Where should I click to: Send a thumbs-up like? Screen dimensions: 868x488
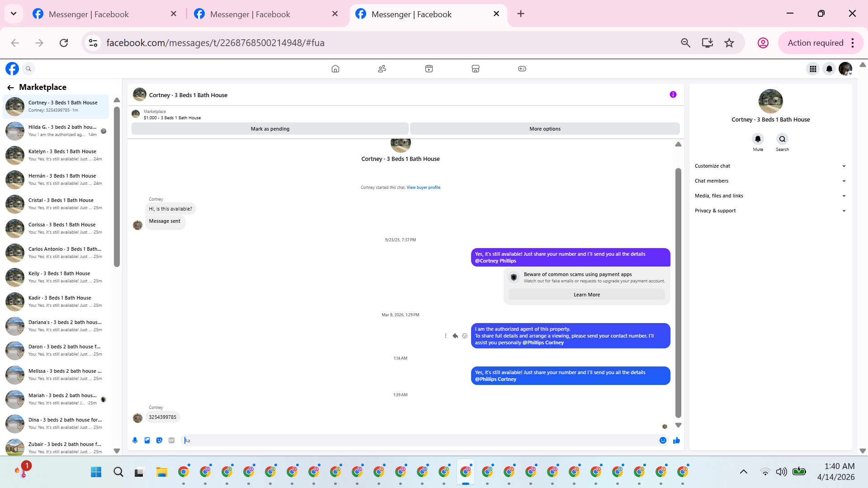point(676,441)
